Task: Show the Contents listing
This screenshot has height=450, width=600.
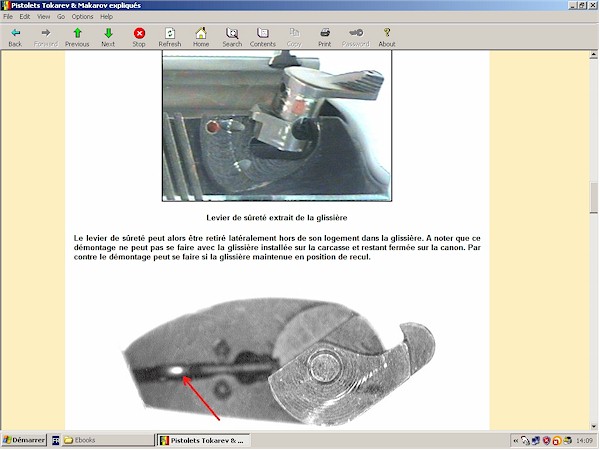Action: [263, 37]
